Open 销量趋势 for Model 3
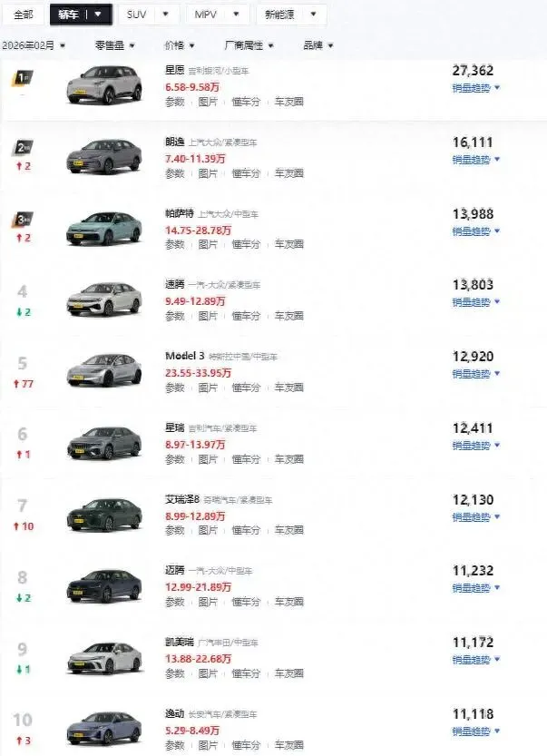The width and height of the screenshot is (547, 756). click(x=476, y=374)
